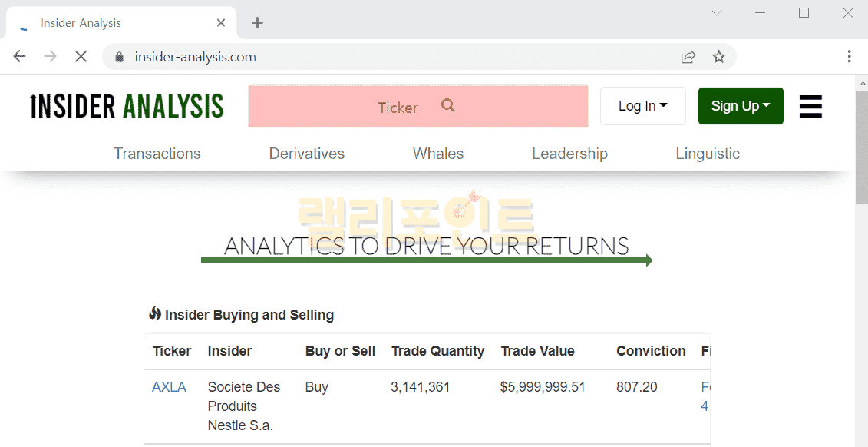
Task: Go to Derivatives section
Action: pos(306,154)
